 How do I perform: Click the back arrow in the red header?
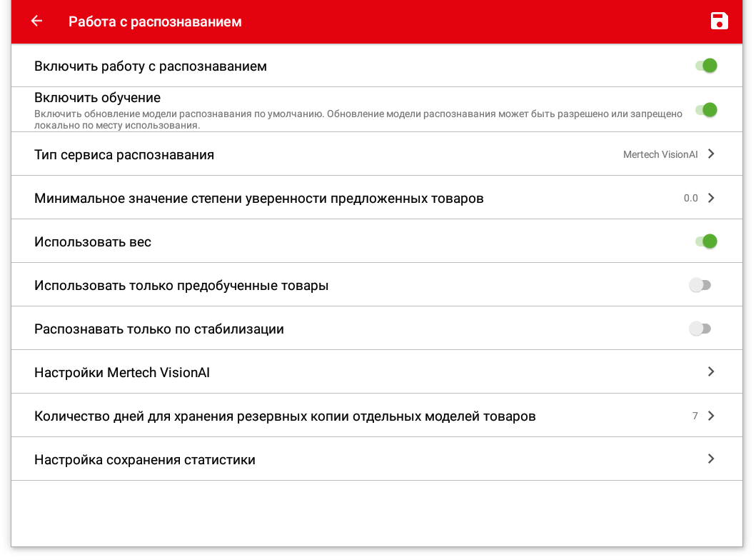tap(36, 21)
